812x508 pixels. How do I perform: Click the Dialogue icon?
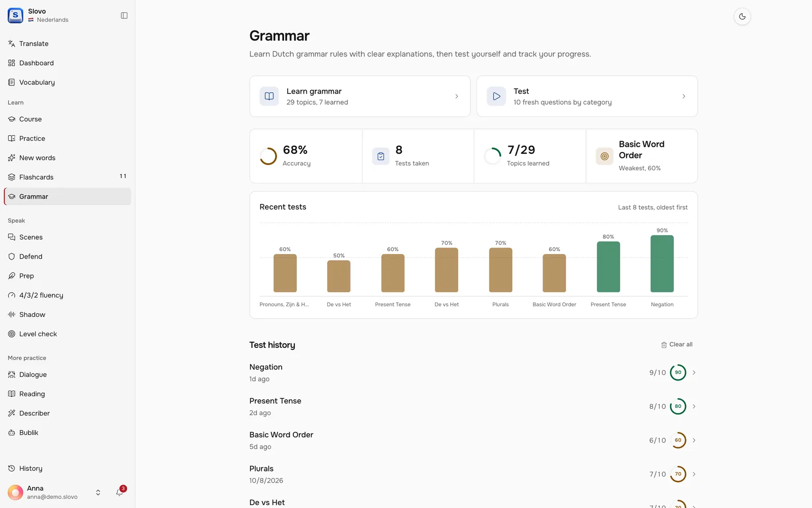(12, 374)
